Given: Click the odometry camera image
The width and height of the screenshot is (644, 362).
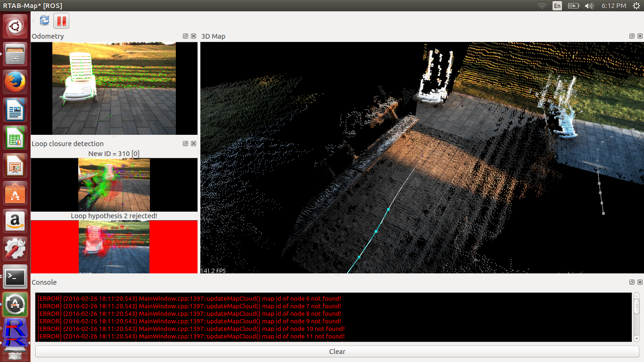Looking at the screenshot, I should pyautogui.click(x=114, y=89).
